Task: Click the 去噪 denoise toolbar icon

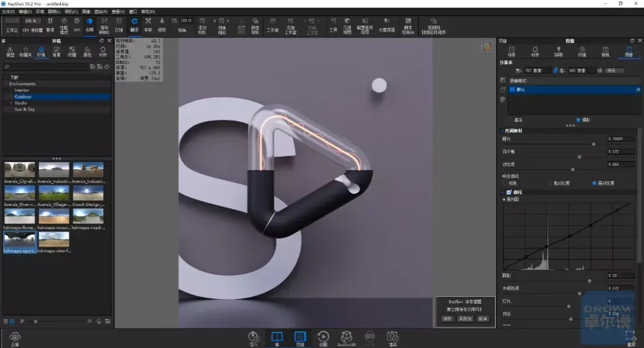Action: coord(89,23)
